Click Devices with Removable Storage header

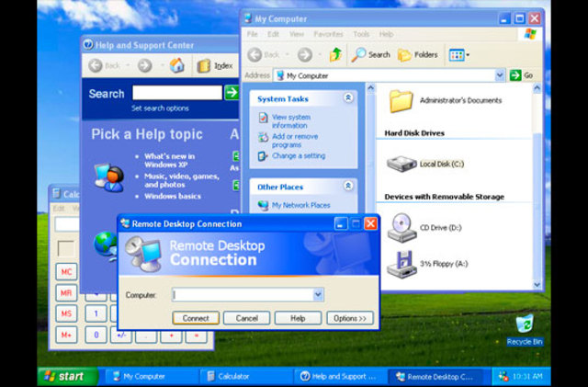pyautogui.click(x=445, y=197)
